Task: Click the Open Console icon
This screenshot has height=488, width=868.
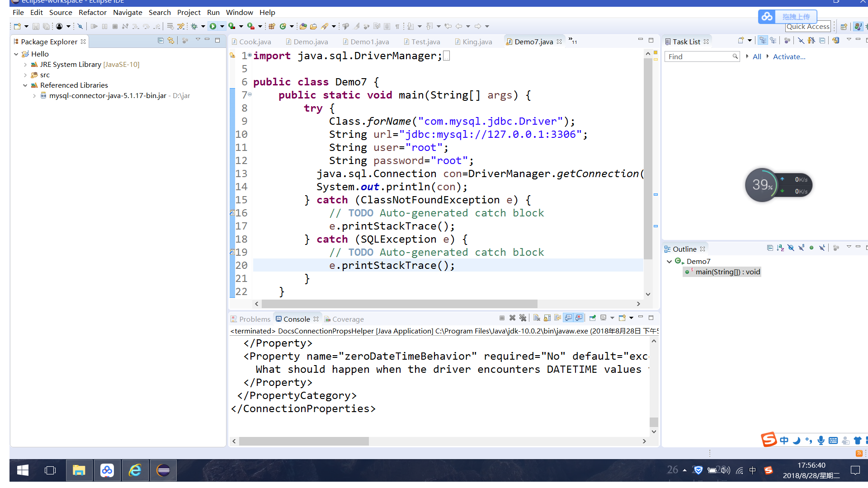Action: (x=622, y=318)
